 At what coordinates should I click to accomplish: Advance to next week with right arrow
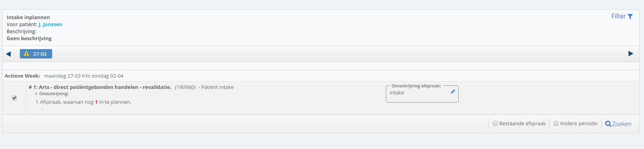631,53
